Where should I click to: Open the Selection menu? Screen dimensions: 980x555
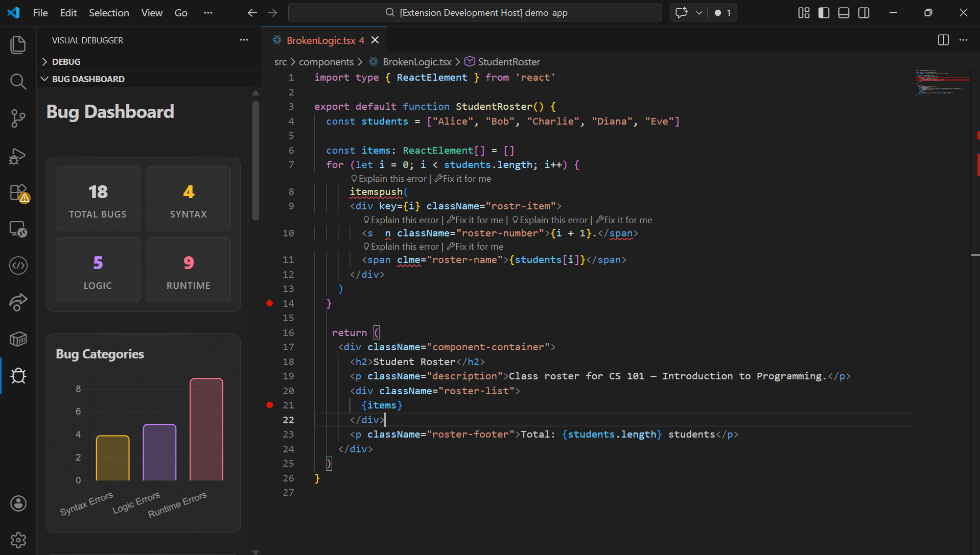(109, 13)
